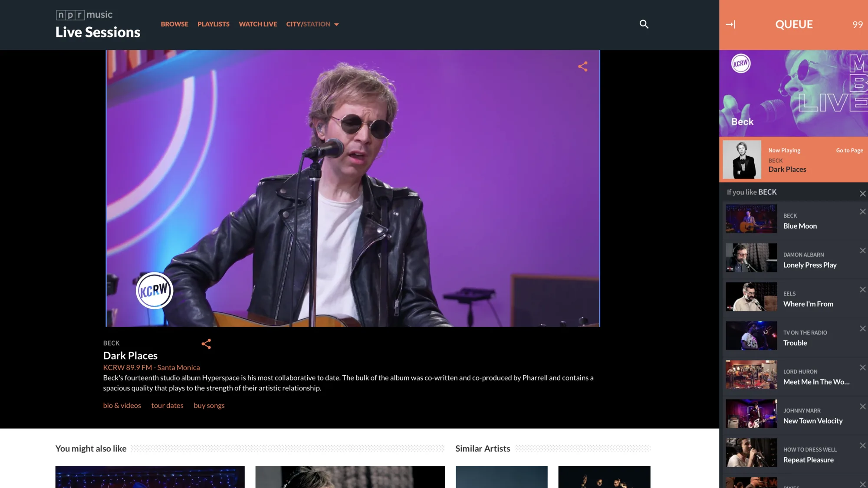
Task: Play Damon Albarn Lonely Press Play thumbnail
Action: point(751,258)
